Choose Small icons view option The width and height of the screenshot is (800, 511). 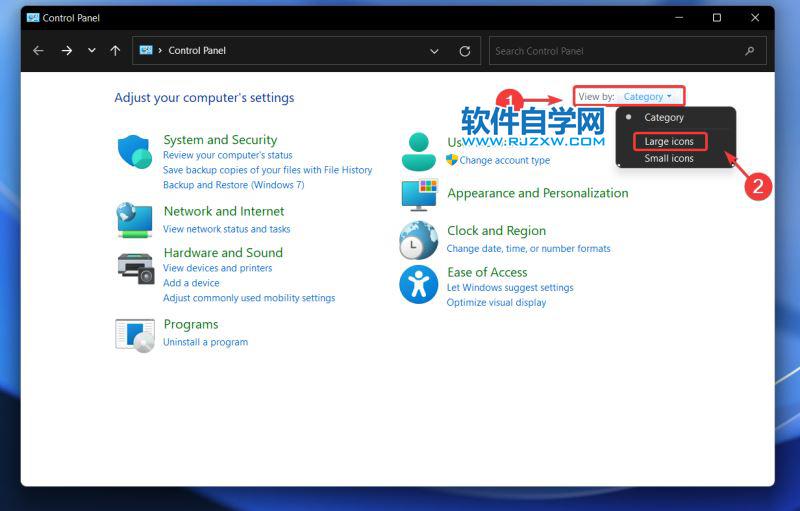tap(669, 158)
